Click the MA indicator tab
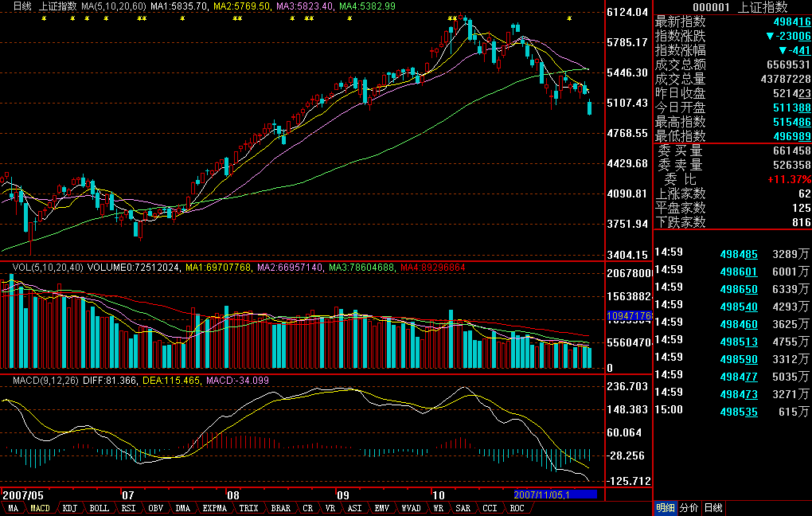This screenshot has height=516, width=812. tap(13, 508)
